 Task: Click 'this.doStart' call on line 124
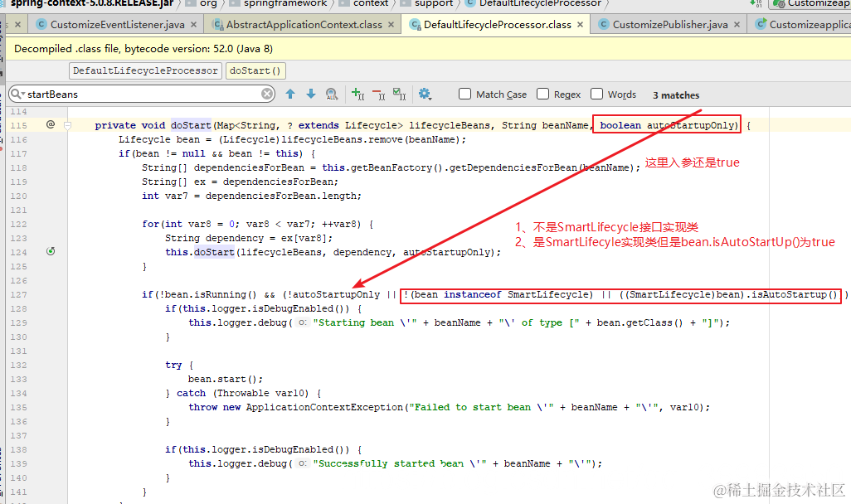click(x=200, y=252)
